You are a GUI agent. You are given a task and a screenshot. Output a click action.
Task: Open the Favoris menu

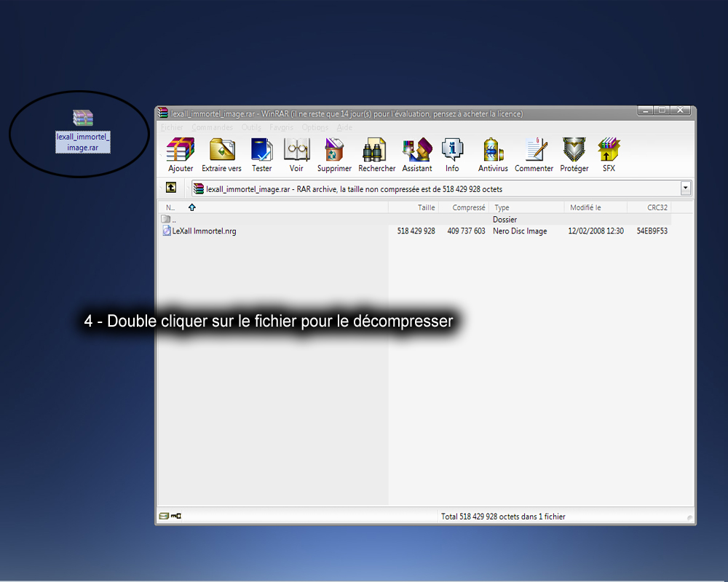tap(281, 127)
